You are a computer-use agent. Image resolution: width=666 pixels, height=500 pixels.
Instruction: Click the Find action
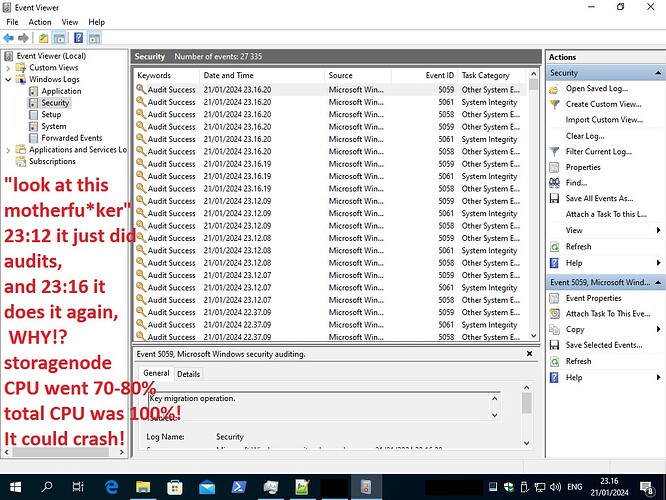pos(576,183)
